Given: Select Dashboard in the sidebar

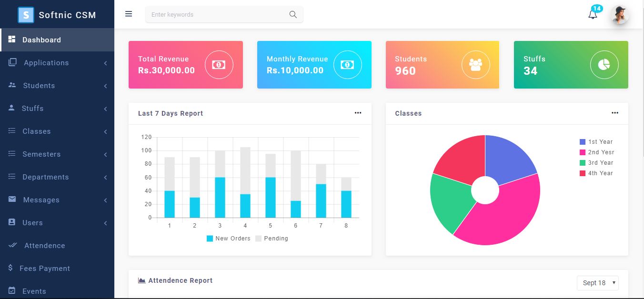Looking at the screenshot, I should point(41,40).
